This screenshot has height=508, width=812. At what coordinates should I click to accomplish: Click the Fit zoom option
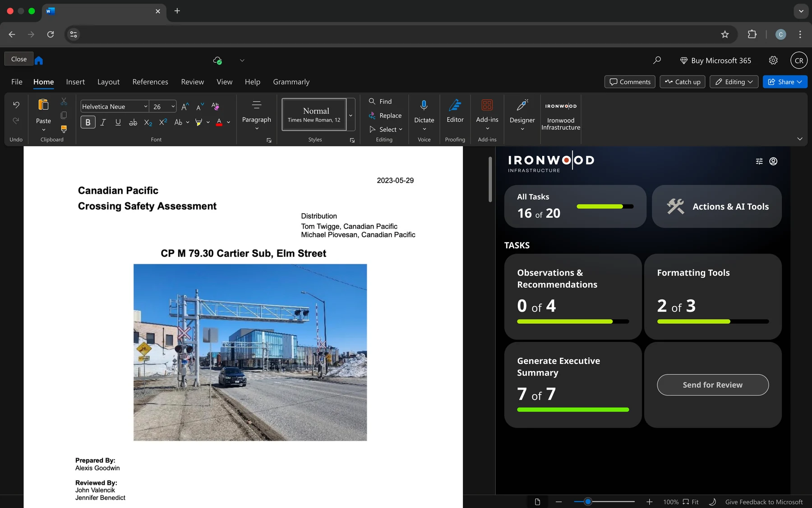[x=691, y=502]
